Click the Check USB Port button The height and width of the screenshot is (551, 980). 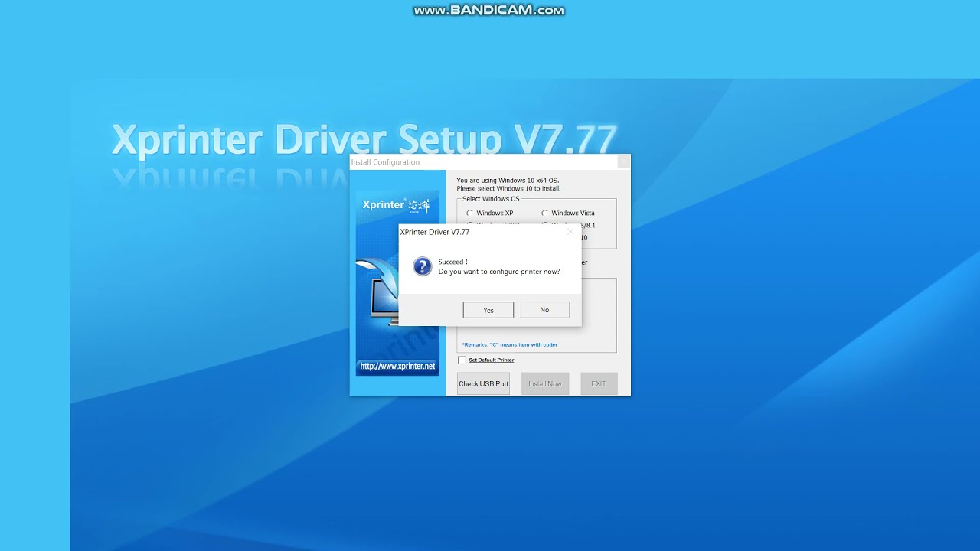483,383
